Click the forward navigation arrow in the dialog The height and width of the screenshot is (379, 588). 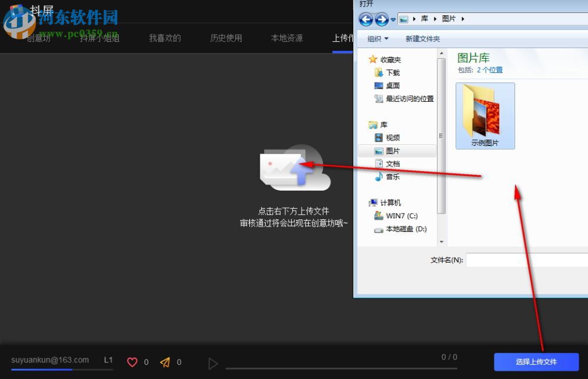[381, 19]
